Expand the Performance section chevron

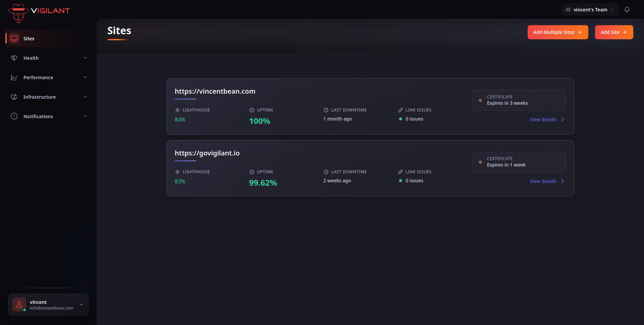tap(85, 78)
